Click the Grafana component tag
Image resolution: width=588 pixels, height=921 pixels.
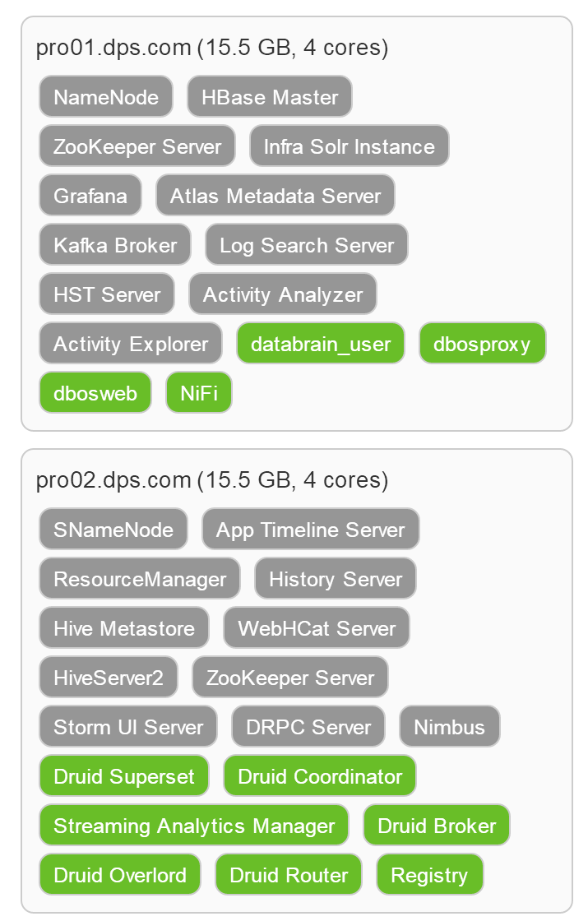tap(90, 196)
